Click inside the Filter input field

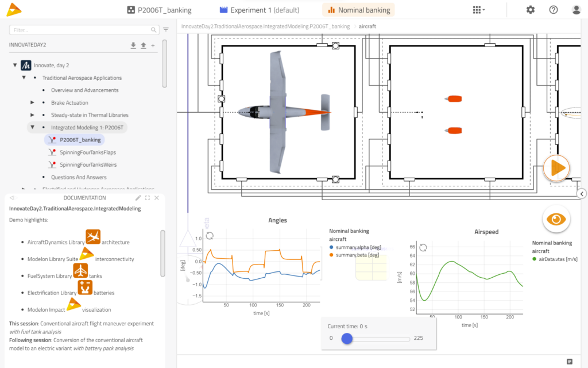coord(80,29)
